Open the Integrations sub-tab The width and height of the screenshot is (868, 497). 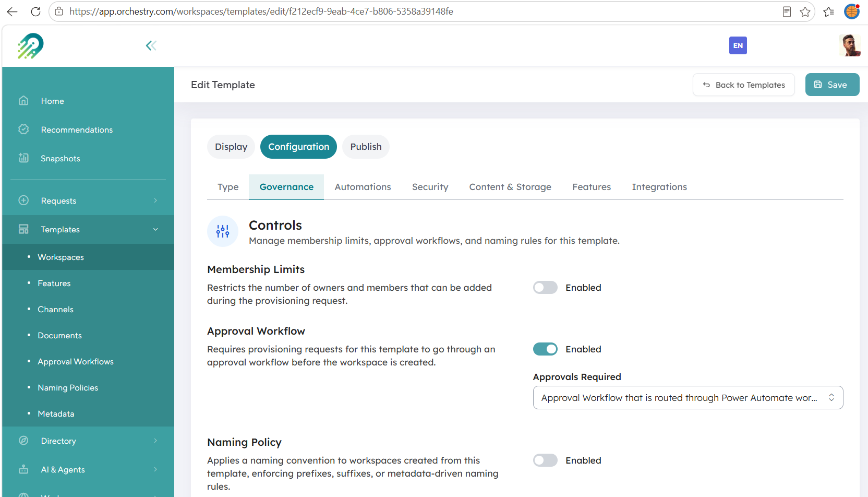tap(659, 187)
